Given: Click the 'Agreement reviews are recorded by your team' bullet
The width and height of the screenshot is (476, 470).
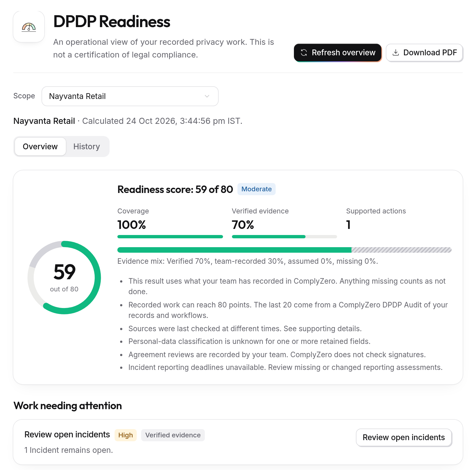Looking at the screenshot, I should click(x=277, y=355).
